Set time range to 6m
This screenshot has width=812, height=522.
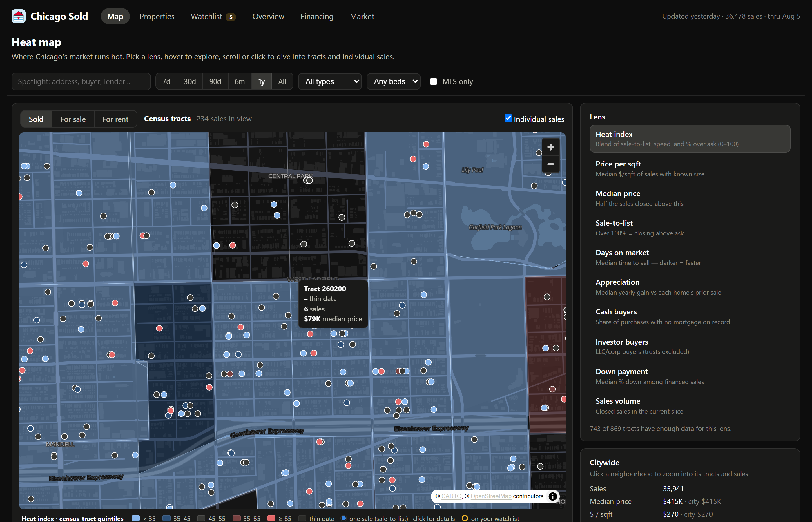pyautogui.click(x=240, y=81)
